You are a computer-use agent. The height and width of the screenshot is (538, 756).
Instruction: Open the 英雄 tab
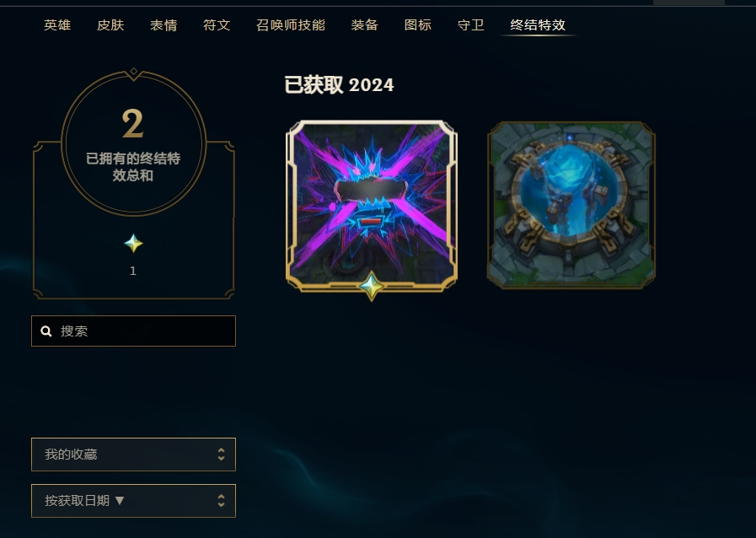(x=57, y=24)
